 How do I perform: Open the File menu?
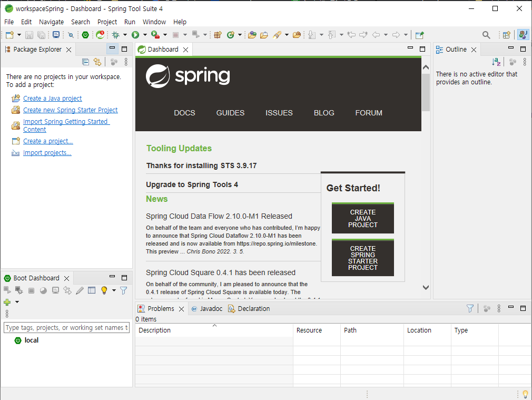click(x=9, y=22)
